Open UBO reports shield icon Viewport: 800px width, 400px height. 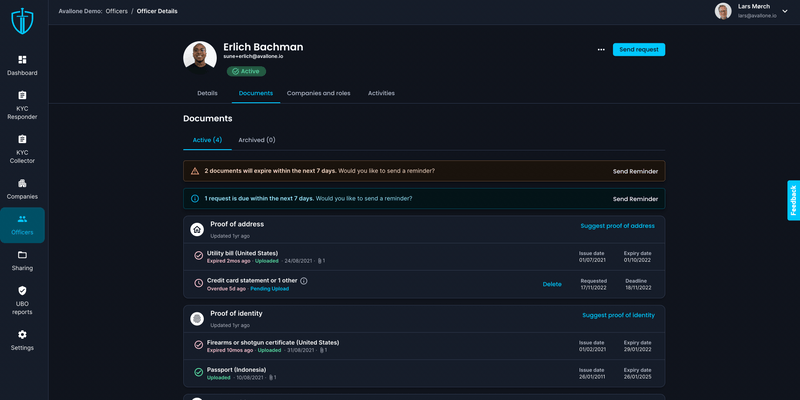coord(22,291)
